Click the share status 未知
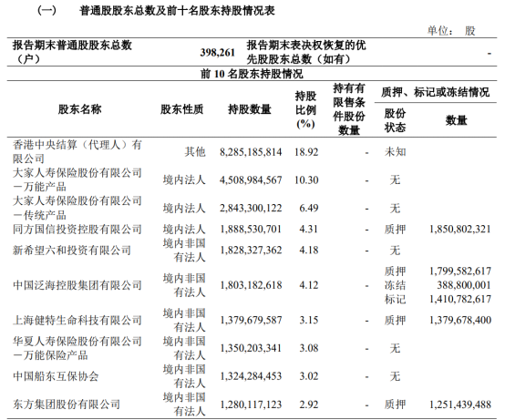This screenshot has width=505, height=420. 396,152
